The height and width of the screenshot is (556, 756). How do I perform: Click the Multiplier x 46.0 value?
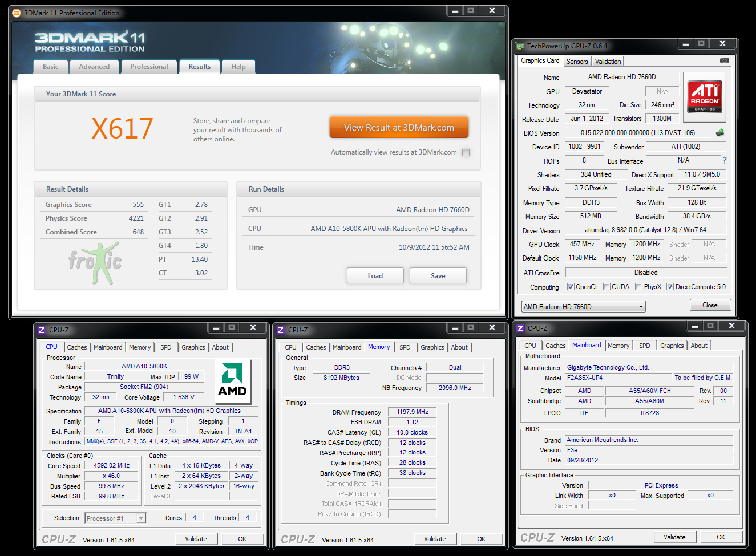point(111,476)
